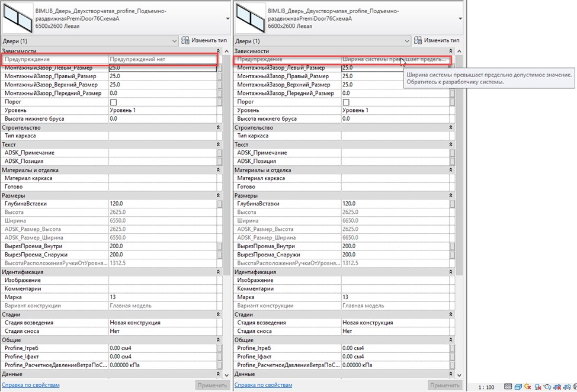Toggle the Порог checkbox in left panel

click(113, 102)
